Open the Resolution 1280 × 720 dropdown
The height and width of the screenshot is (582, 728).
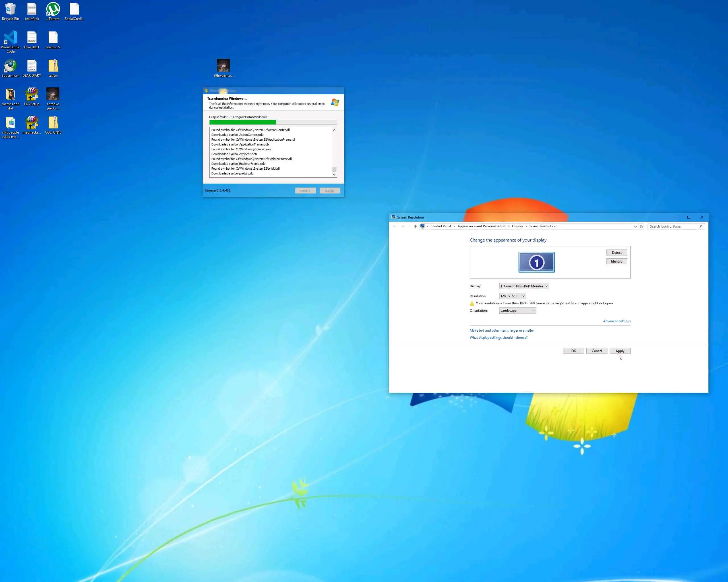click(x=512, y=296)
